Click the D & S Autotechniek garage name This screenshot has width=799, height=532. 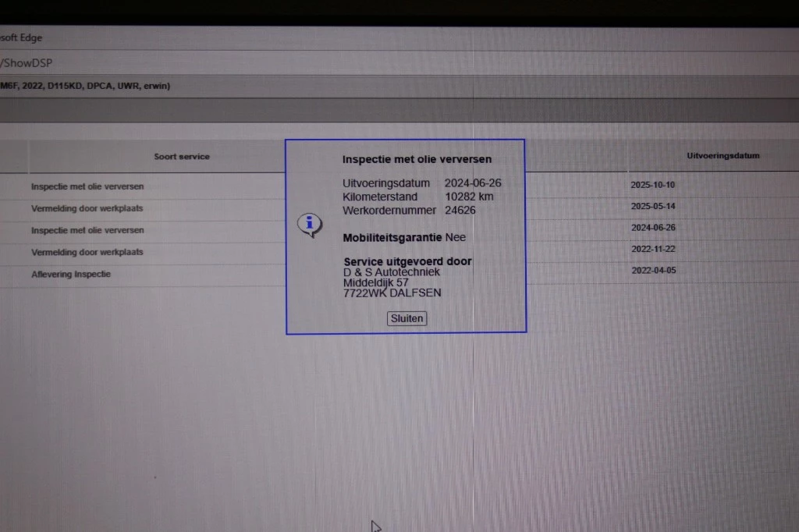[x=392, y=272]
